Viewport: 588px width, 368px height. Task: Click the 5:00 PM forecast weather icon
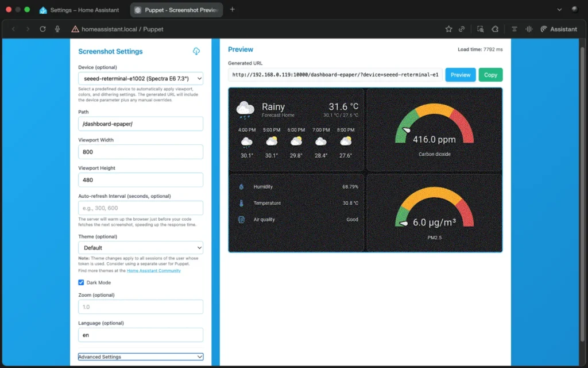click(272, 141)
